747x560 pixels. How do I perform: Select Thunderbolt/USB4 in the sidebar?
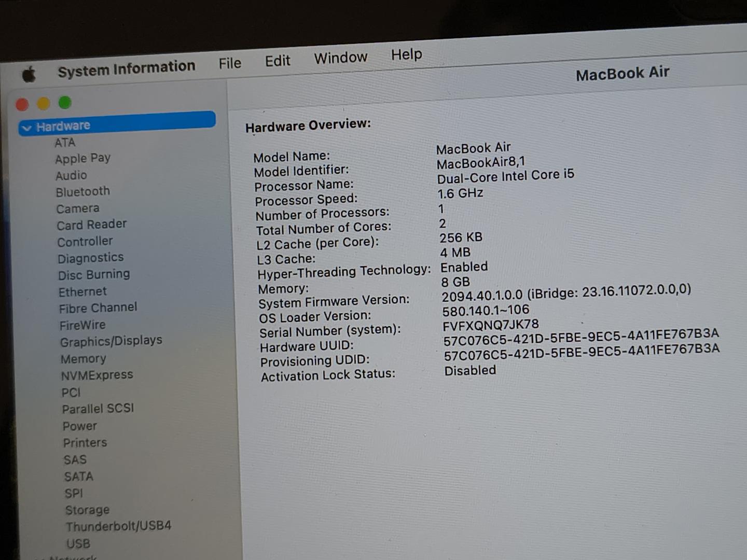click(x=118, y=527)
